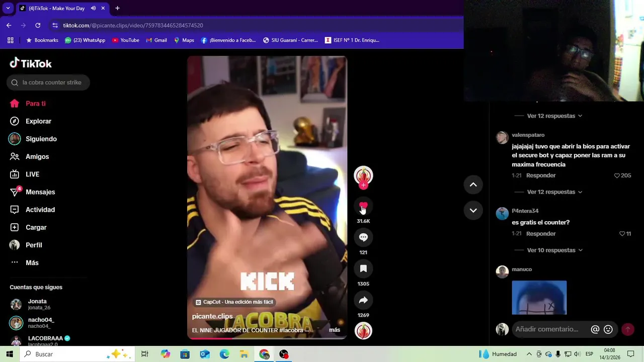This screenshot has width=644, height=362.
Task: Open manuco's profile name
Action: (x=522, y=269)
